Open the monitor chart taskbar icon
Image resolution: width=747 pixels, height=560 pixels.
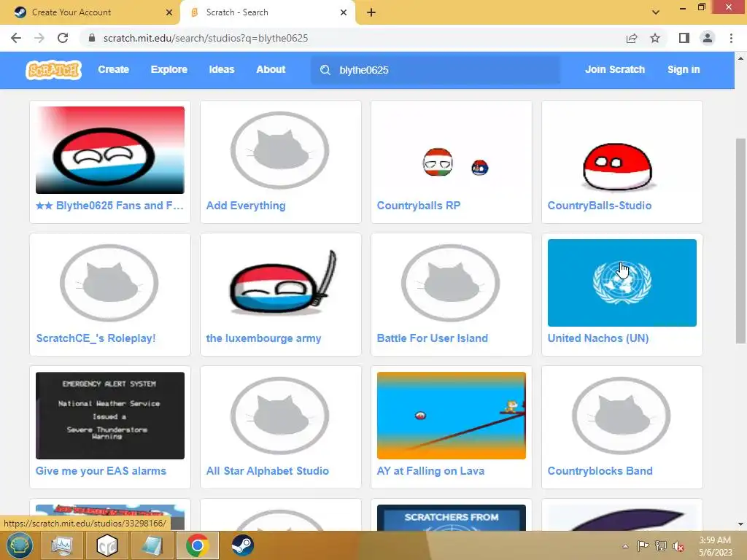tap(61, 545)
